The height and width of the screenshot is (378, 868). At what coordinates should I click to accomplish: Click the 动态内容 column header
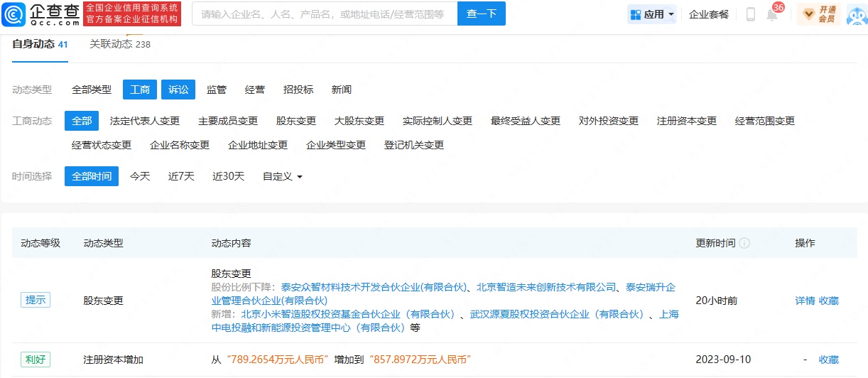coord(232,243)
